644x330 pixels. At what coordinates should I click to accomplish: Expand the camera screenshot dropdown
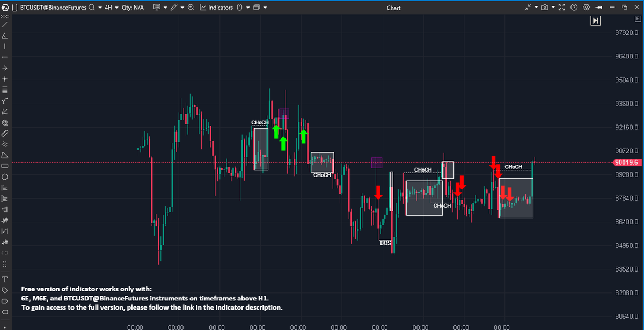pos(553,8)
